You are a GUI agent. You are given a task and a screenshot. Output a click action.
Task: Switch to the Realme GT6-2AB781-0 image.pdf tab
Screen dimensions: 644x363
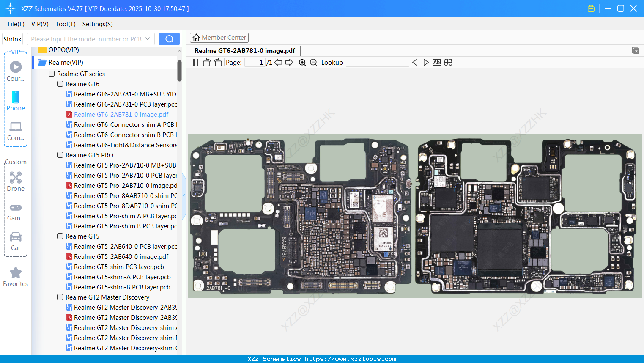245,50
